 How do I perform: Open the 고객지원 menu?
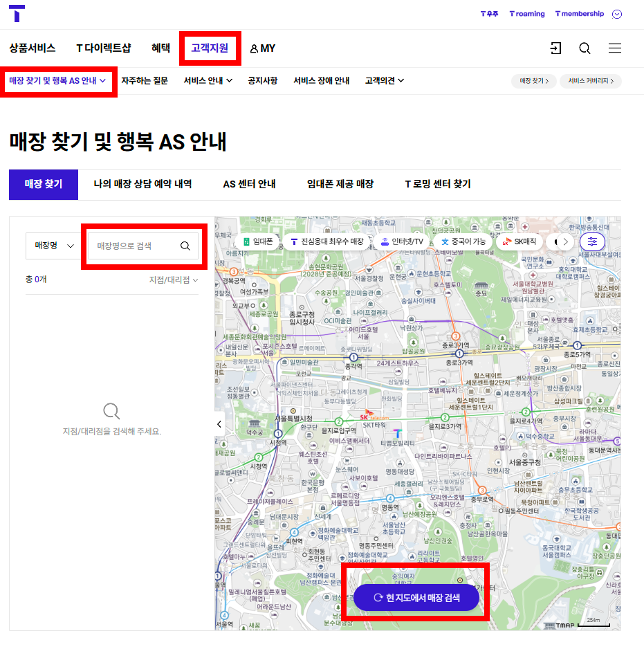(x=210, y=48)
